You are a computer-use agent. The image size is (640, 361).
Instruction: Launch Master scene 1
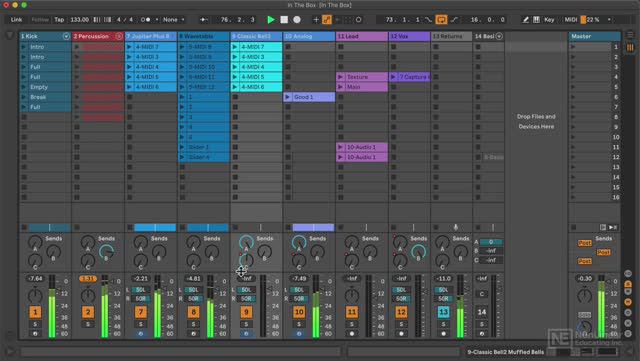point(573,47)
